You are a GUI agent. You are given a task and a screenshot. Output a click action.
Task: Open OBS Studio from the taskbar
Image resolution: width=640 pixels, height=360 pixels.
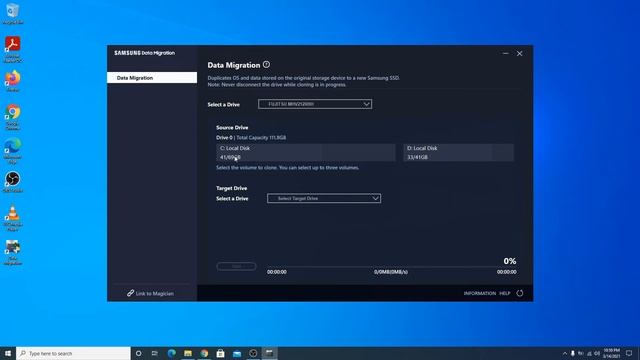[253, 353]
